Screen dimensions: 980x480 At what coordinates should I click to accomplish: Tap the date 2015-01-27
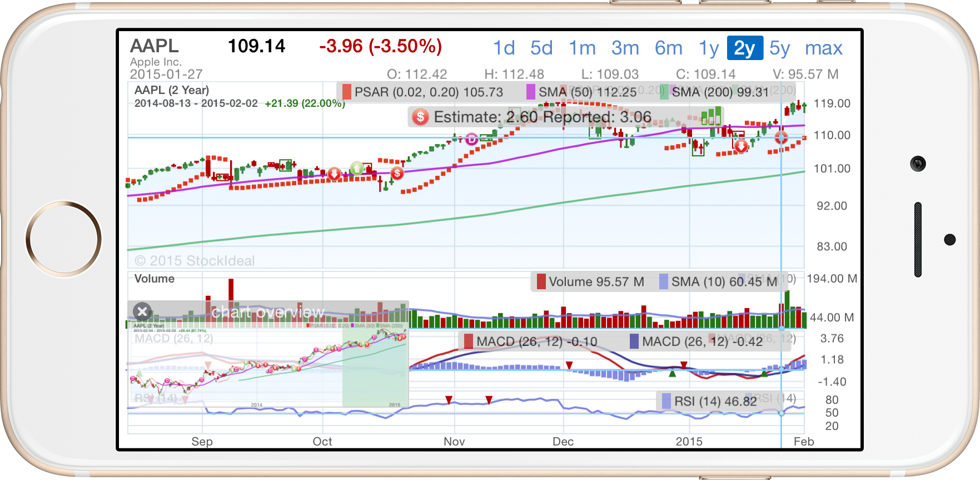pos(166,74)
